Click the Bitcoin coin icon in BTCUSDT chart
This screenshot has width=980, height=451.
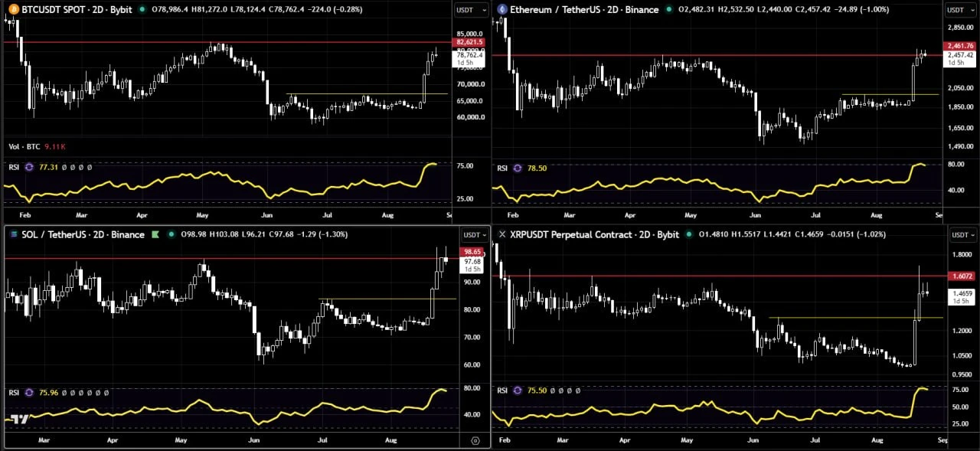pos(14,9)
